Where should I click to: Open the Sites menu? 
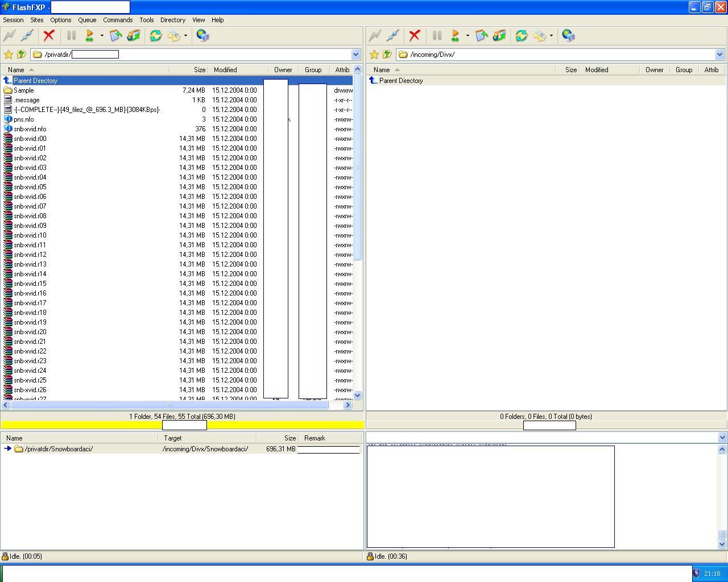(x=36, y=20)
